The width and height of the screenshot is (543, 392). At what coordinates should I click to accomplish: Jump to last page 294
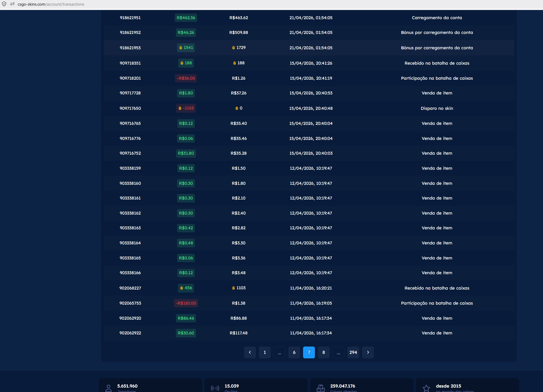[x=353, y=352]
